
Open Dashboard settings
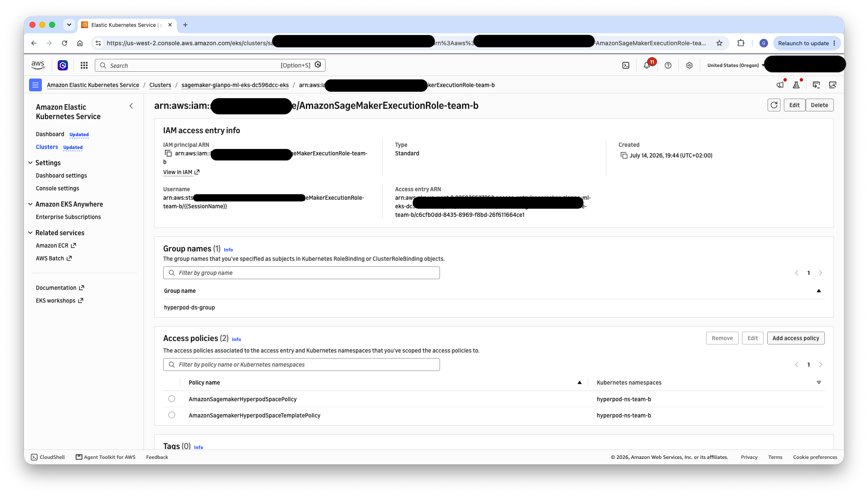[62, 175]
